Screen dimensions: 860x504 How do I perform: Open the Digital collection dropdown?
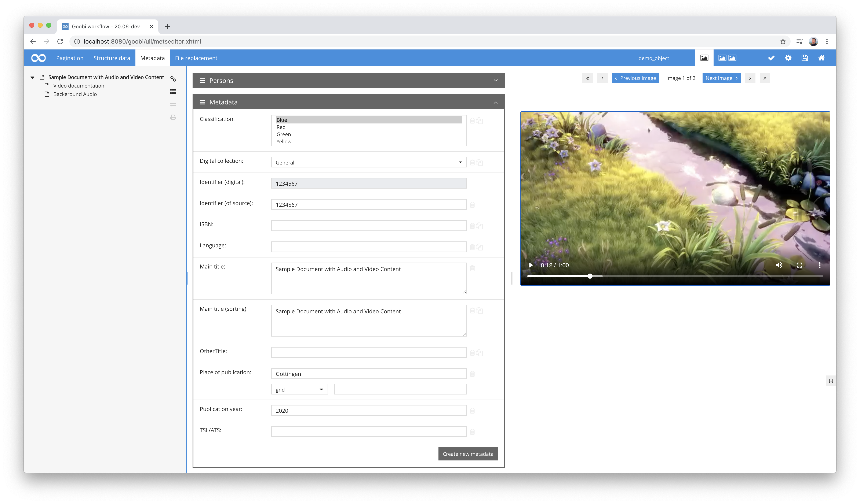click(369, 162)
